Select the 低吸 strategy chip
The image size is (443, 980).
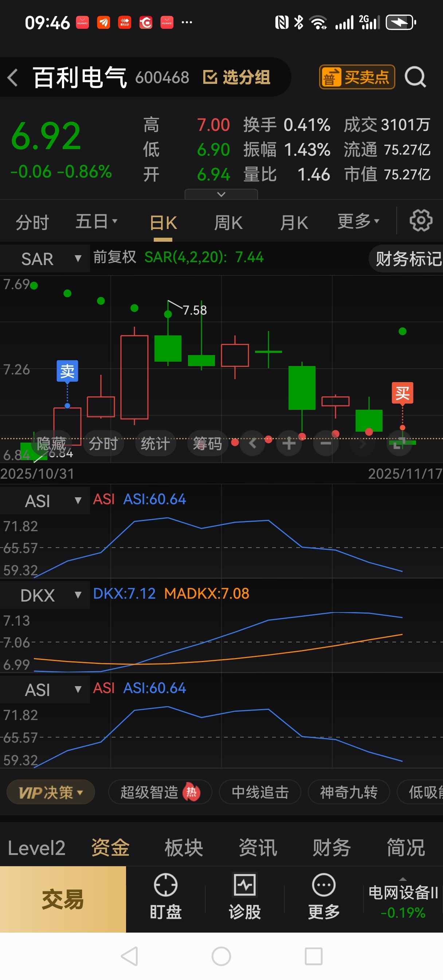(x=420, y=793)
